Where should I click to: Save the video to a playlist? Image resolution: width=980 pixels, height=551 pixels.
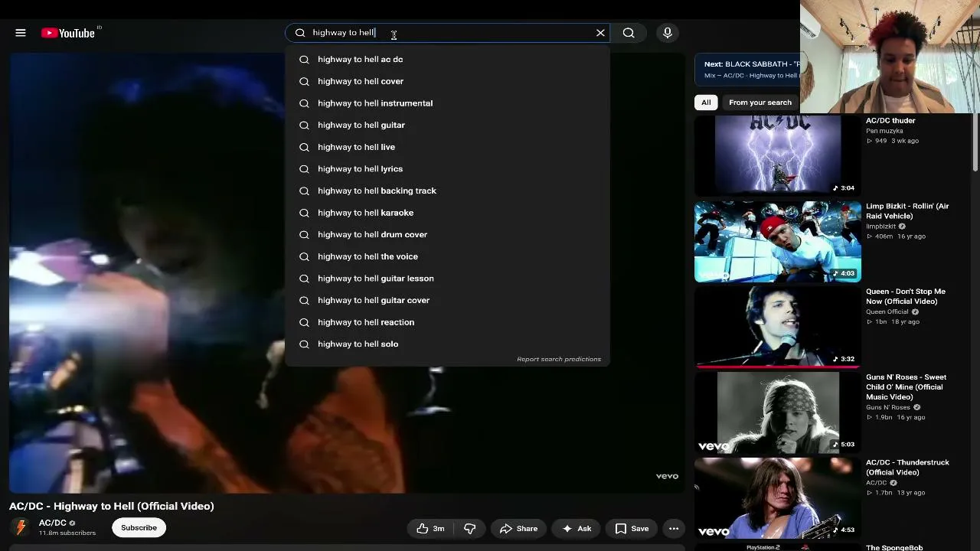point(632,529)
